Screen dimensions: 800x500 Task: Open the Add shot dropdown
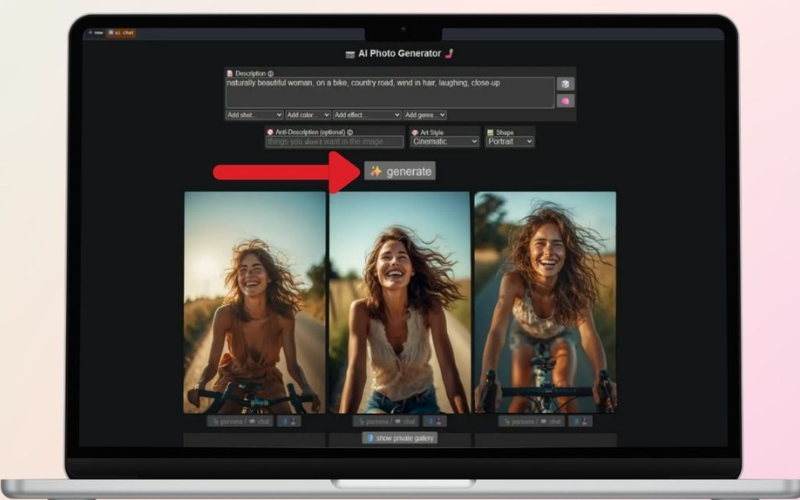pyautogui.click(x=254, y=115)
